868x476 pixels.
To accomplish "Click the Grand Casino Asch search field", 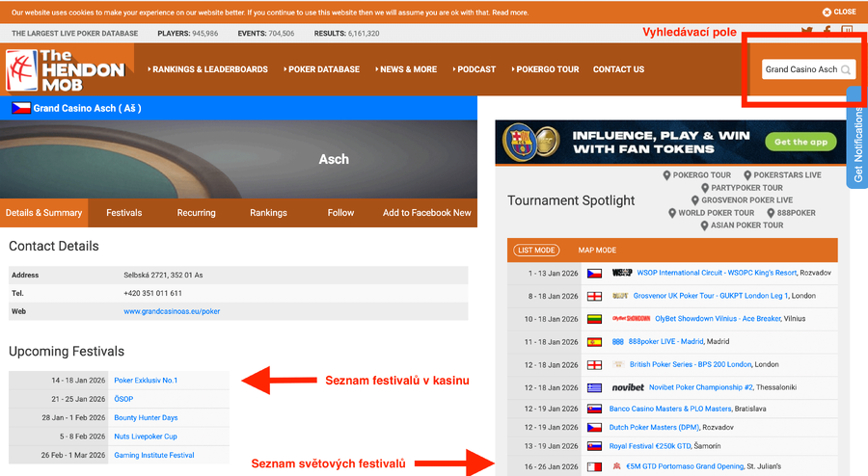I will tap(800, 69).
